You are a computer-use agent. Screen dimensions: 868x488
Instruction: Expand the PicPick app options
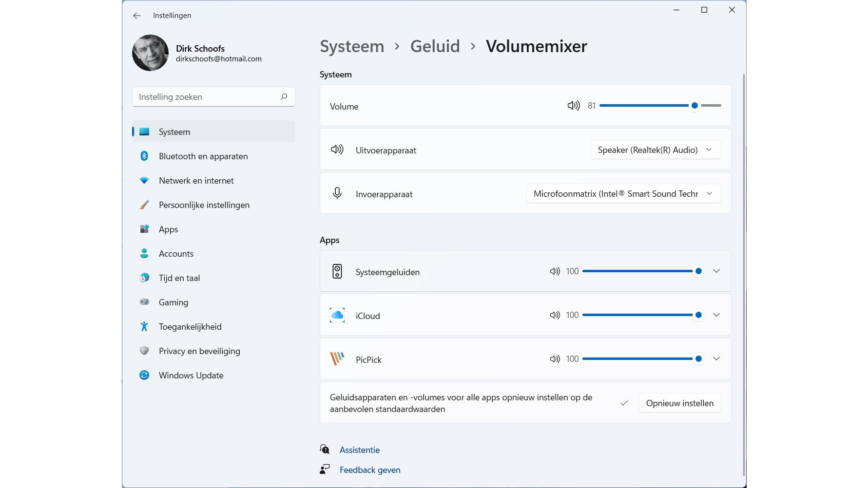[716, 359]
